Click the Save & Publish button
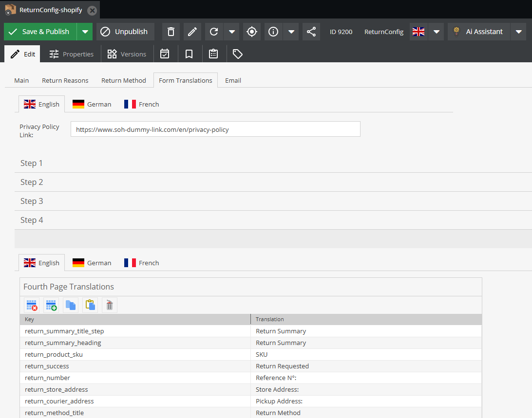 click(40, 32)
